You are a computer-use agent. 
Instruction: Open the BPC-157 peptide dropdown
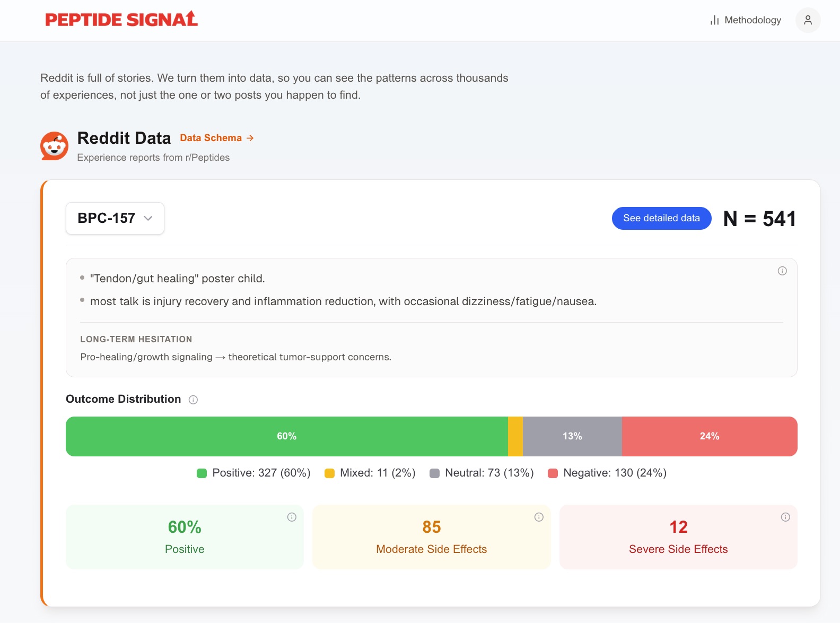(x=115, y=218)
